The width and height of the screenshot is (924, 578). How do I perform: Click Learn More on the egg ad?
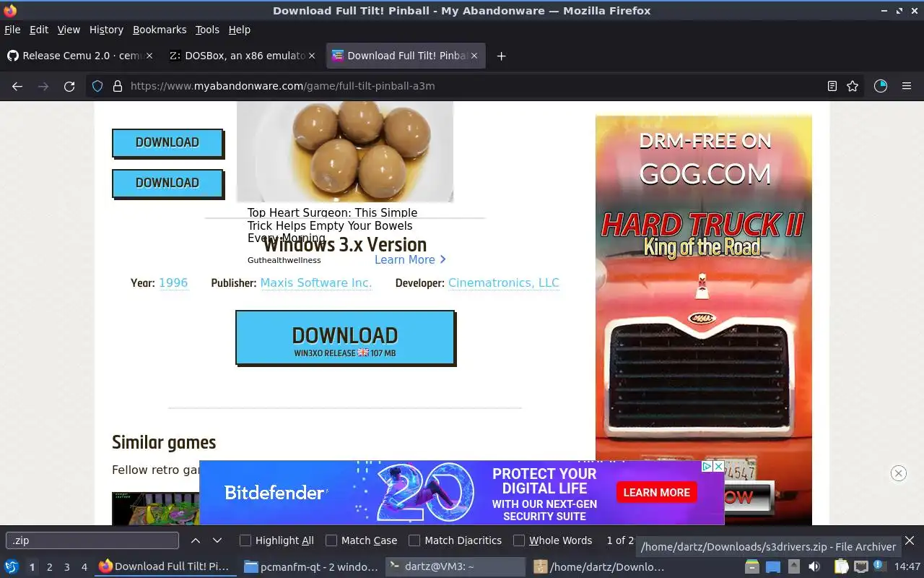[410, 259]
